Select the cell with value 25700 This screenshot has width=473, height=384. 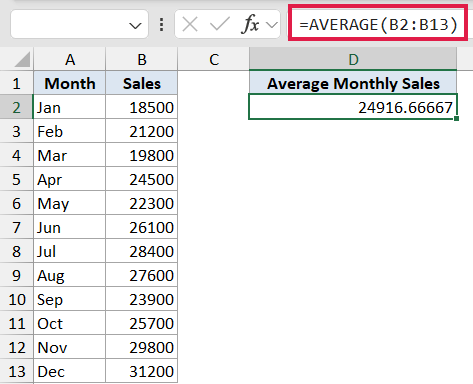pos(142,323)
